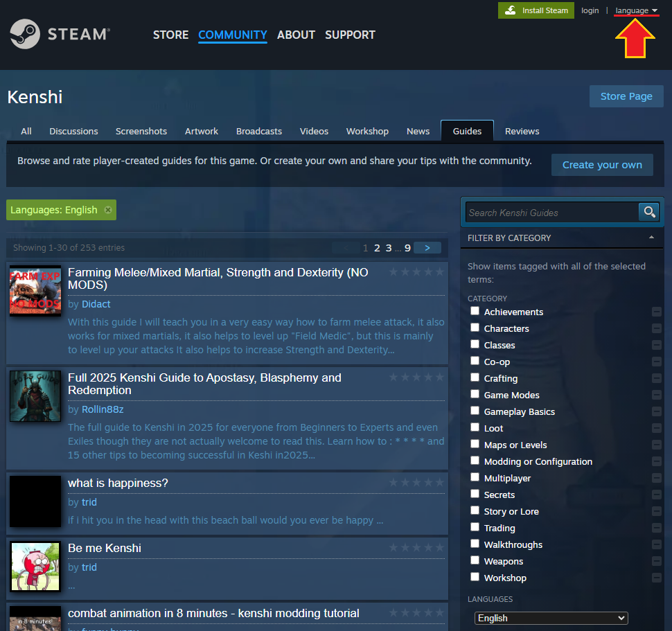672x631 pixels.
Task: Exclude Walkthroughs category with minus icon
Action: (x=656, y=544)
